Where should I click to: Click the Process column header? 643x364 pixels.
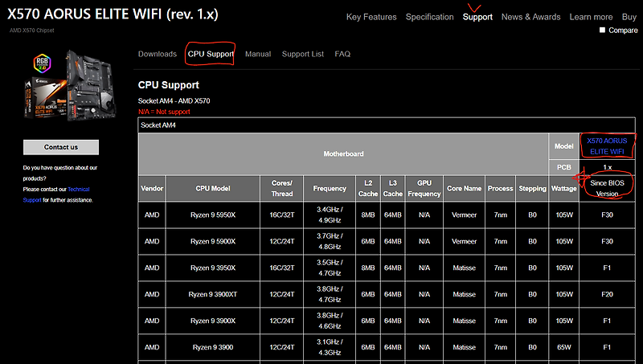[500, 189]
